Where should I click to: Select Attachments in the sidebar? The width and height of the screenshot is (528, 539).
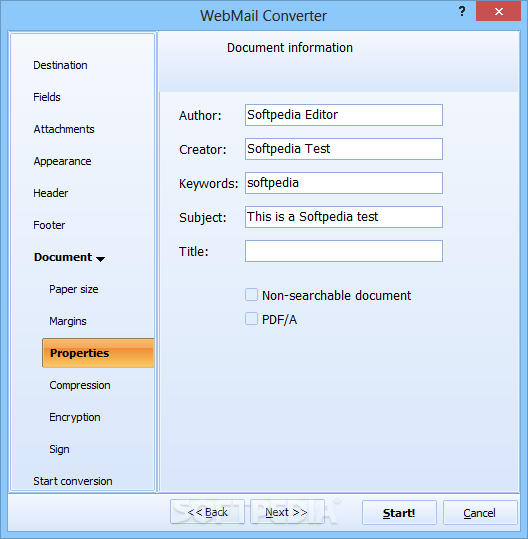click(64, 129)
